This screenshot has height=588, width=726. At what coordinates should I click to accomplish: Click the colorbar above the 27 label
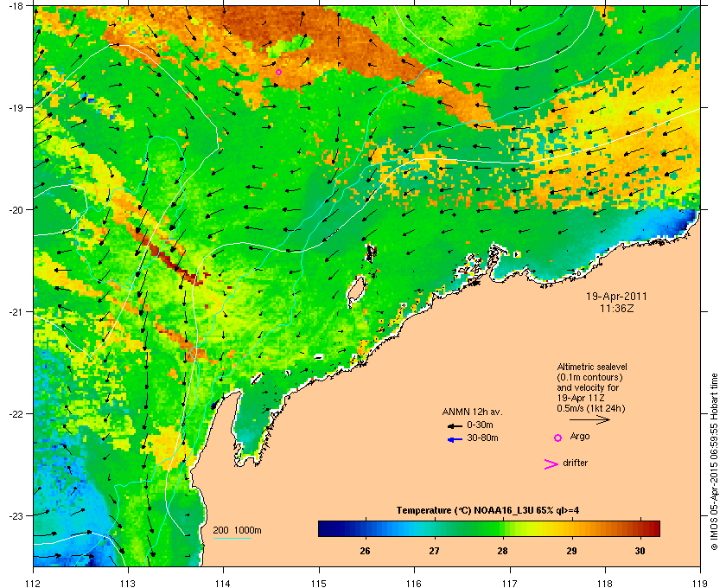(434, 528)
